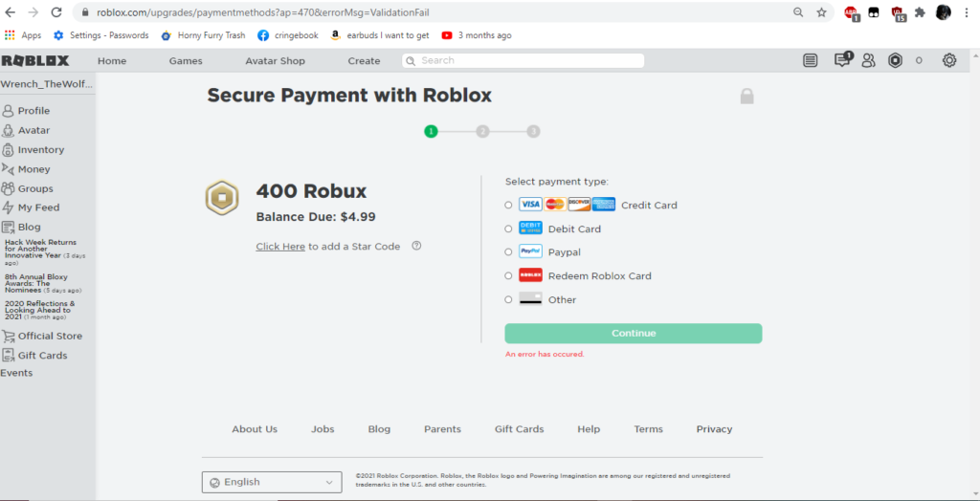The width and height of the screenshot is (980, 501).
Task: Open Official Store in the sidebar
Action: click(x=42, y=336)
